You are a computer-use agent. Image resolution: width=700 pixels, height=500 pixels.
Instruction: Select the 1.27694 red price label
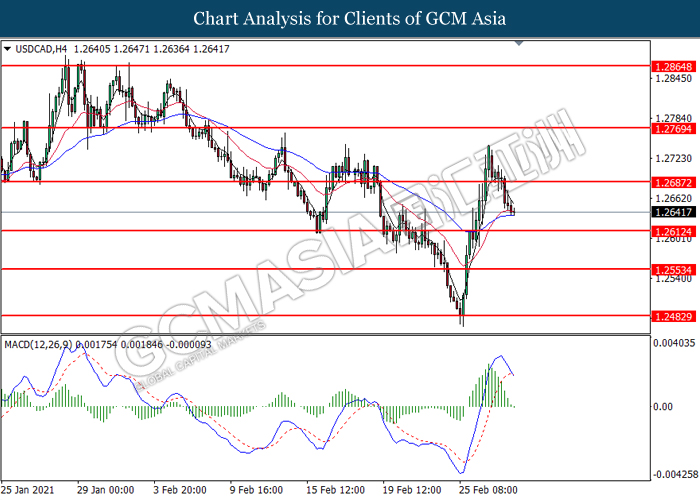pyautogui.click(x=673, y=129)
